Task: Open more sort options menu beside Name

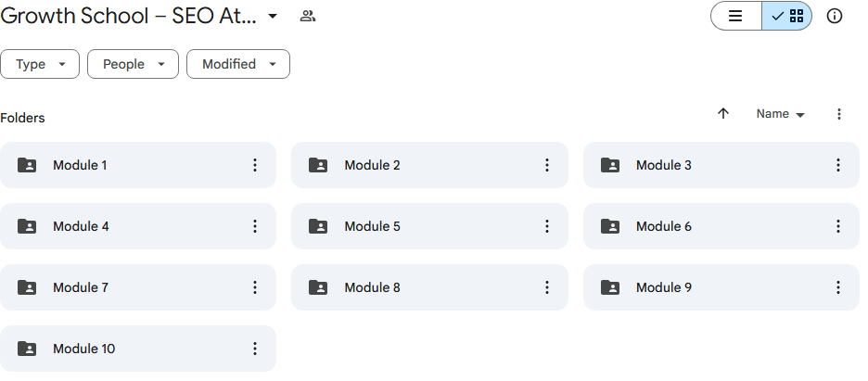Action: [x=838, y=114]
